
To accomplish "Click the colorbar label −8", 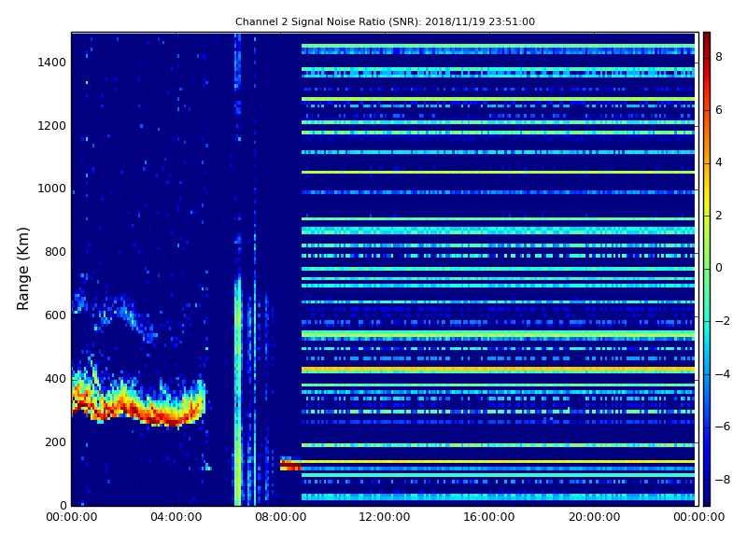I will [723, 480].
